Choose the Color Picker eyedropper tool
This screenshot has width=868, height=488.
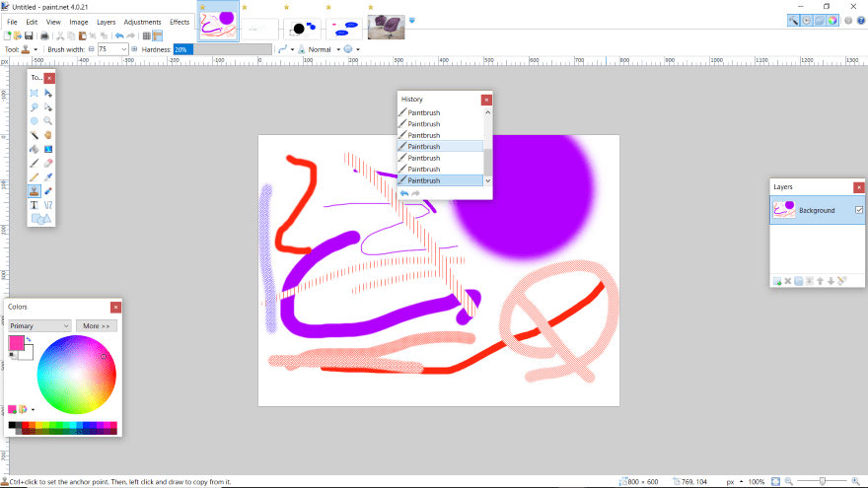(47, 176)
